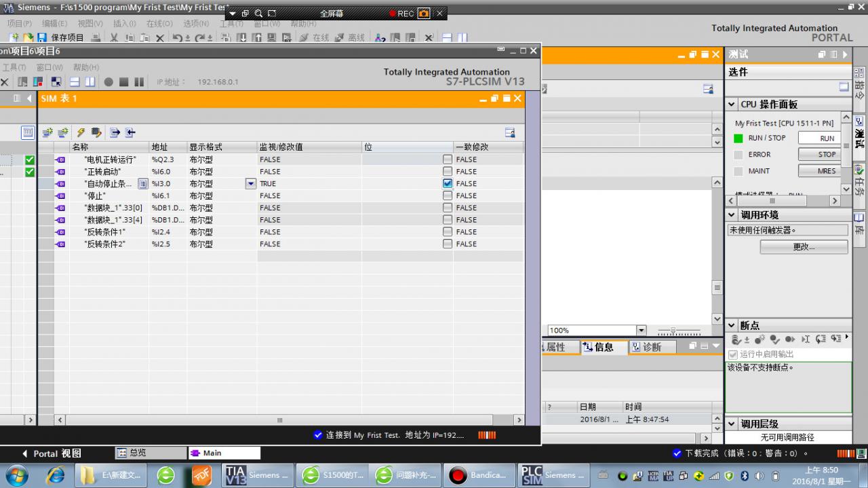Click the delete X icon in TIA toolbar

coord(160,38)
